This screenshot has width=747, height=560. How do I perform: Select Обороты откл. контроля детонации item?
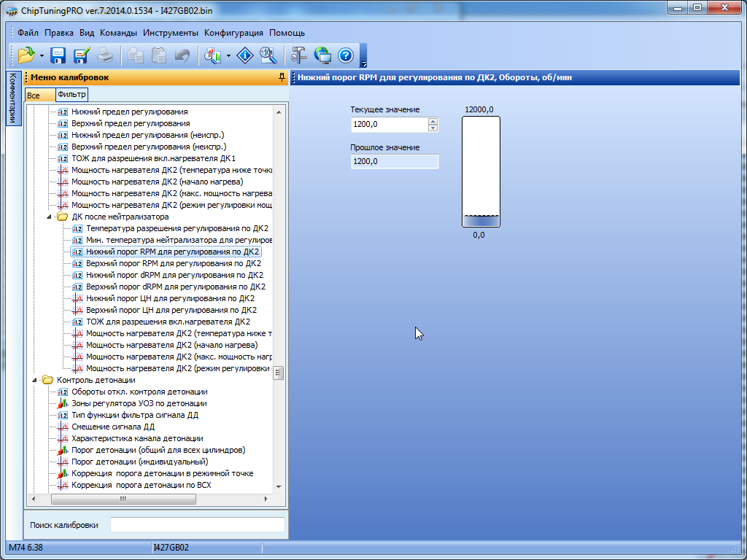(139, 392)
